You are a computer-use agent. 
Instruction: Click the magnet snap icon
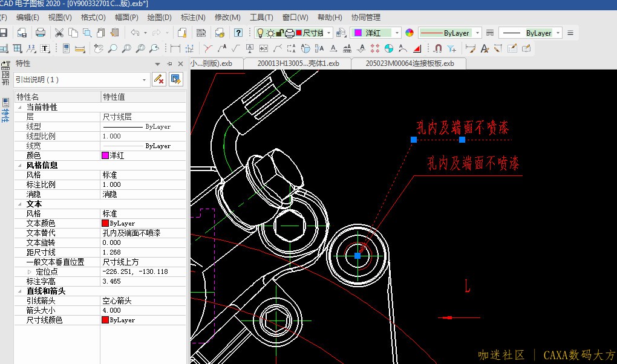(x=439, y=48)
